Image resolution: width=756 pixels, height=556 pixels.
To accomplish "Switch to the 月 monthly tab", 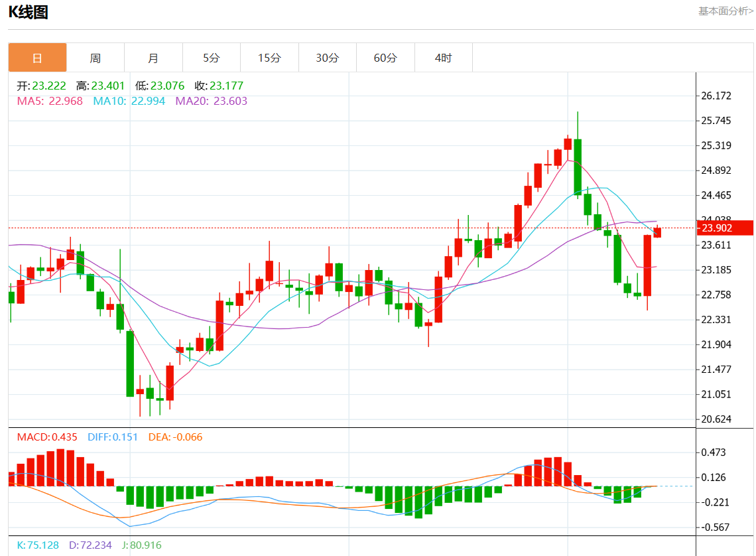I will pos(153,58).
